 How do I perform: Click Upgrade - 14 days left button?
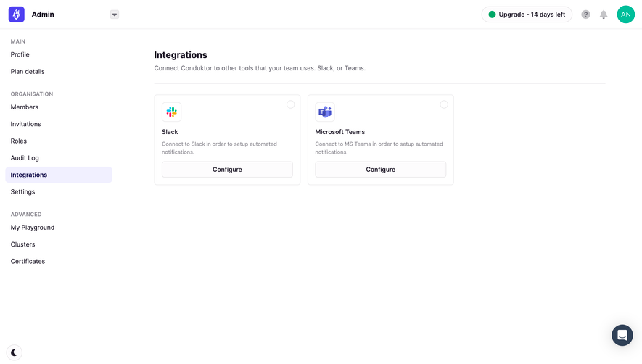pos(527,15)
